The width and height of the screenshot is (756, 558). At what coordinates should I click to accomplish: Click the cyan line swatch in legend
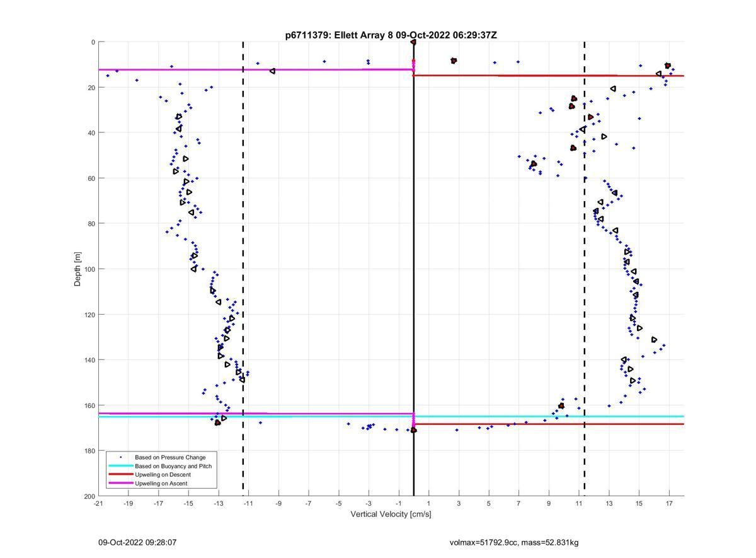[x=121, y=466]
